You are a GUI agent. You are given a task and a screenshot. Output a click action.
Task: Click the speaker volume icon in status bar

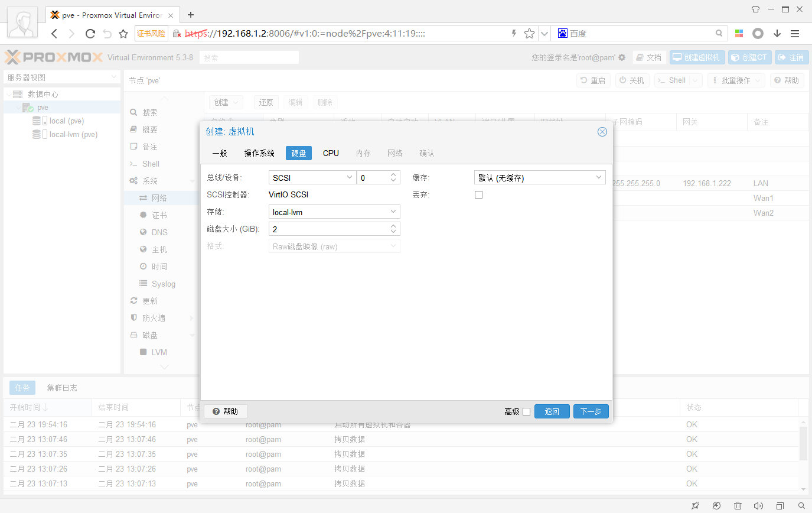pos(759,506)
